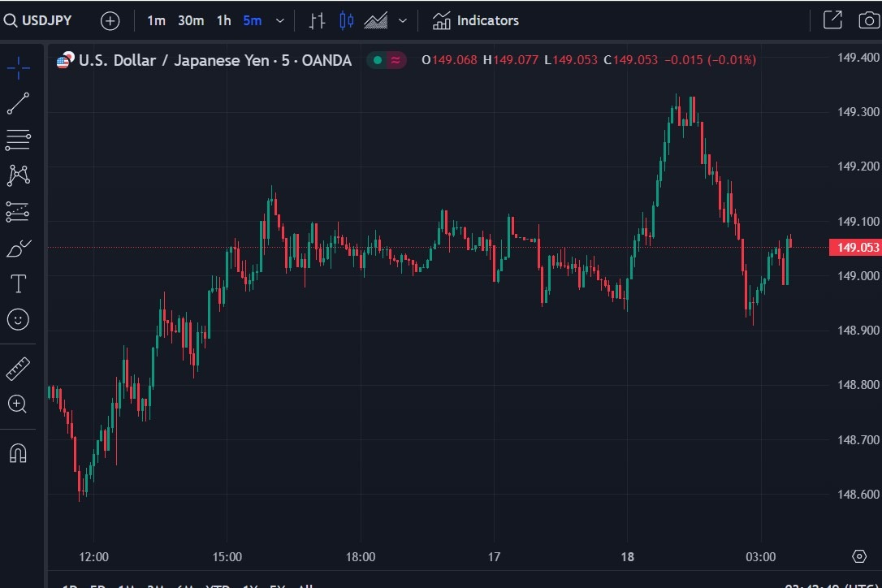The image size is (882, 588).
Task: Open the emoji icons tool
Action: coord(18,320)
